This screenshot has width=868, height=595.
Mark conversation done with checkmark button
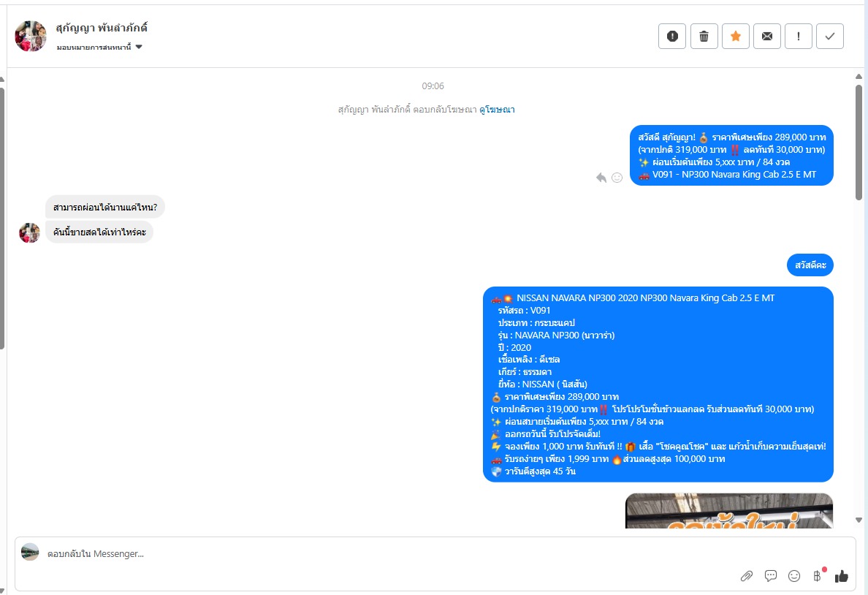(830, 37)
